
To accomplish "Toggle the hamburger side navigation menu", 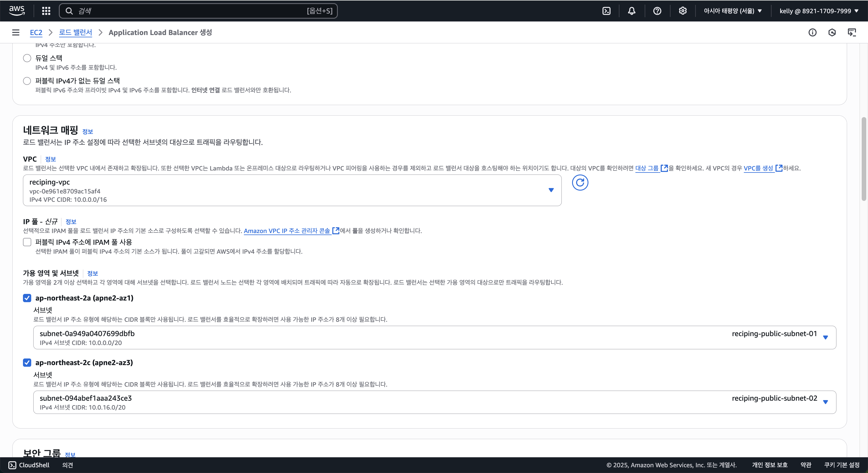I will click(x=15, y=32).
